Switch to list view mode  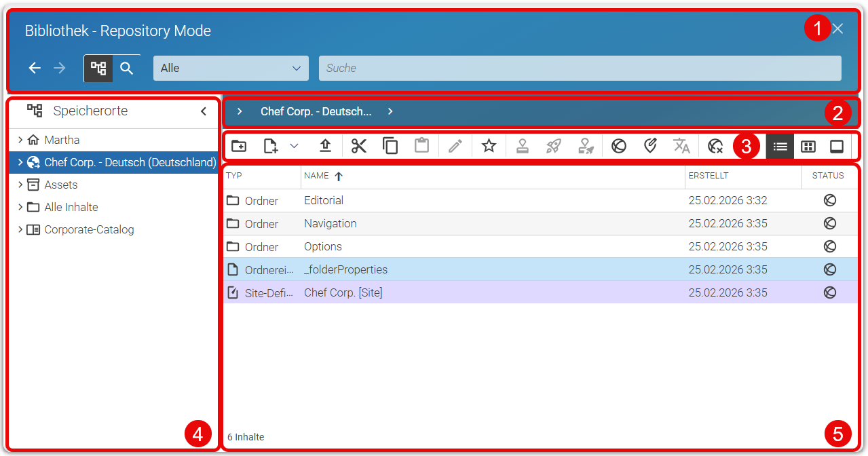(x=780, y=146)
